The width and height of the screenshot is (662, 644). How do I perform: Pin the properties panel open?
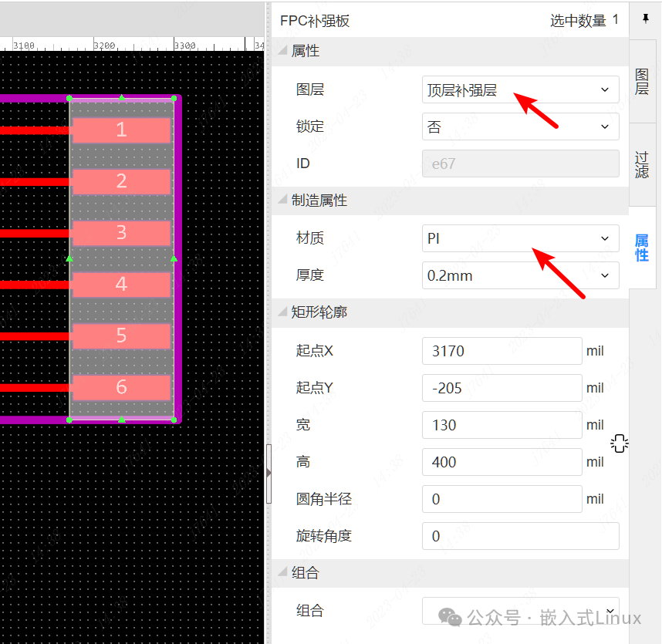click(645, 19)
